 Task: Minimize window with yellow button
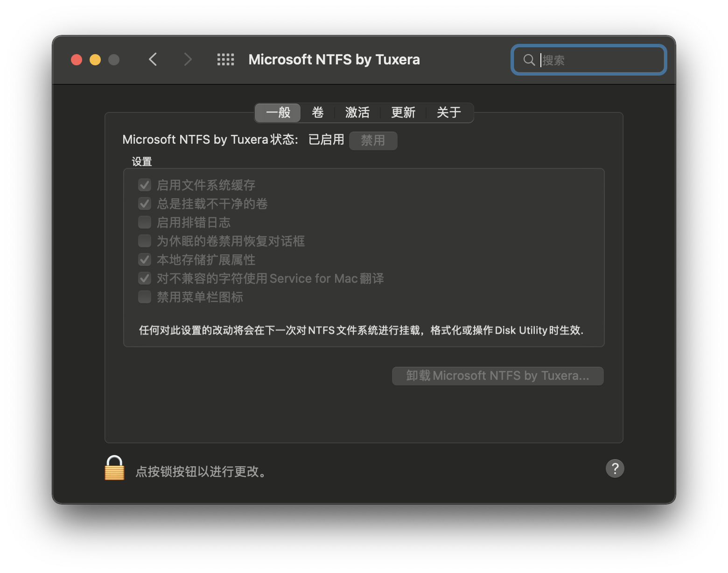[95, 60]
